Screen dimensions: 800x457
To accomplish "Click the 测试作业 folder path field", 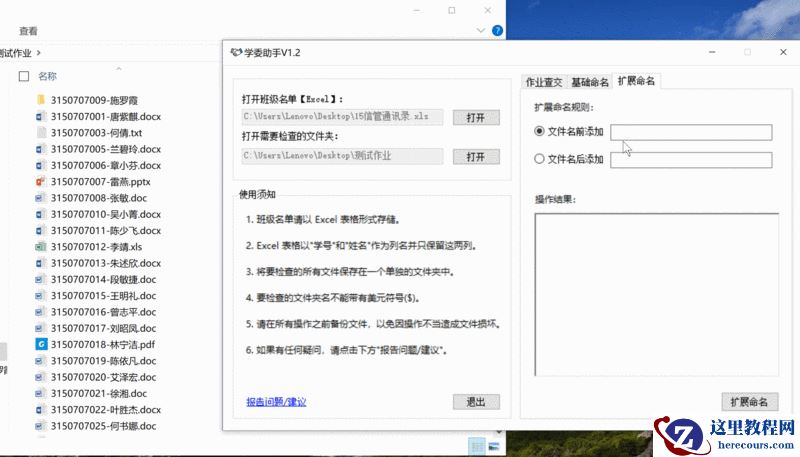I will [342, 156].
